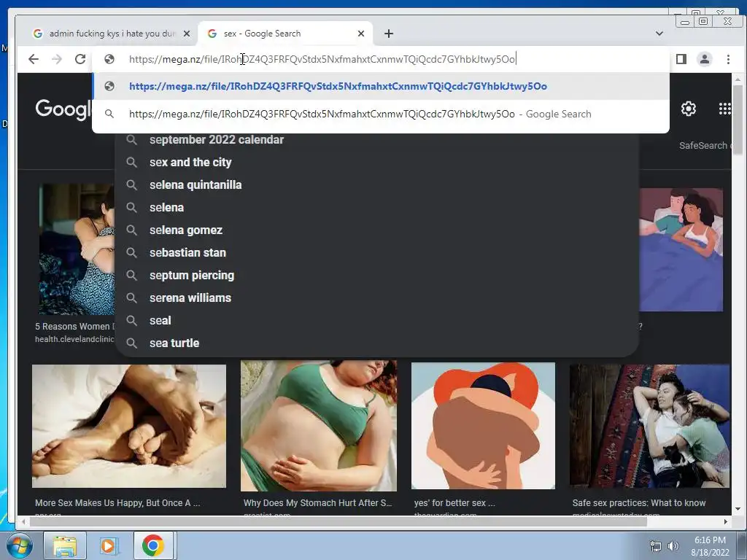Click the horizontal page scrollbar
The height and width of the screenshot is (560, 747).
(x=338, y=522)
